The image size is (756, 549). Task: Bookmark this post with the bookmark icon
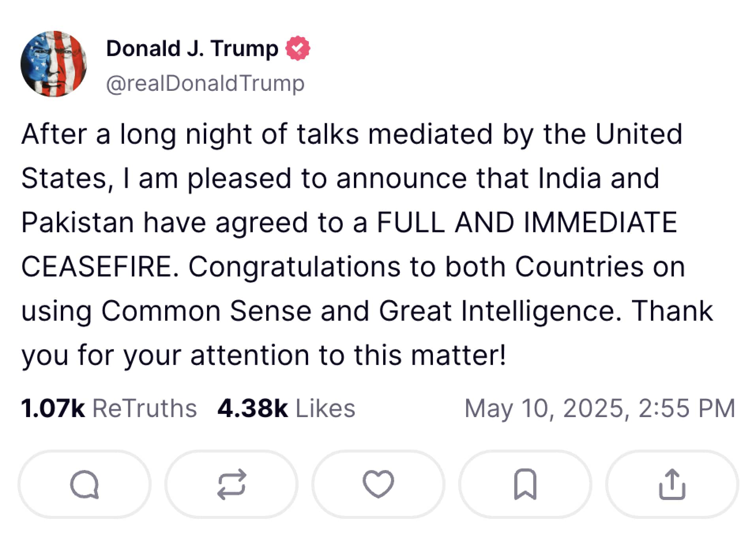pyautogui.click(x=525, y=484)
